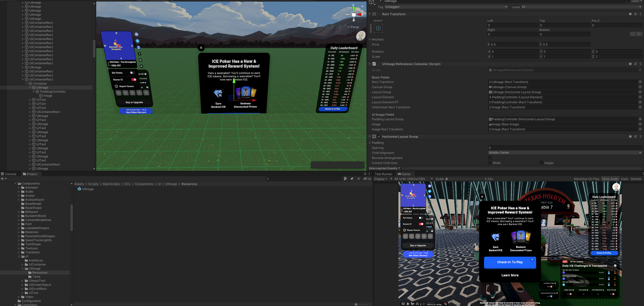Click the search magnifier in the Project panel
This screenshot has height=306, width=644.
(268, 178)
